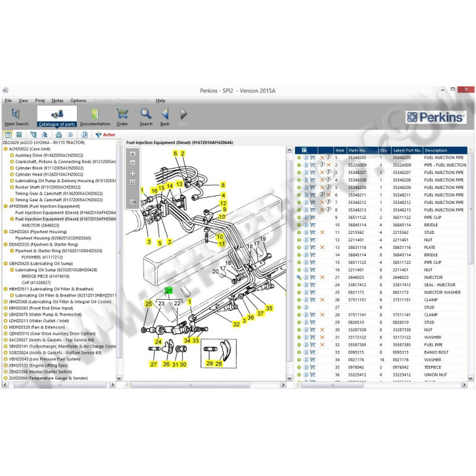Open the Options menu
The image size is (476, 476).
click(78, 101)
